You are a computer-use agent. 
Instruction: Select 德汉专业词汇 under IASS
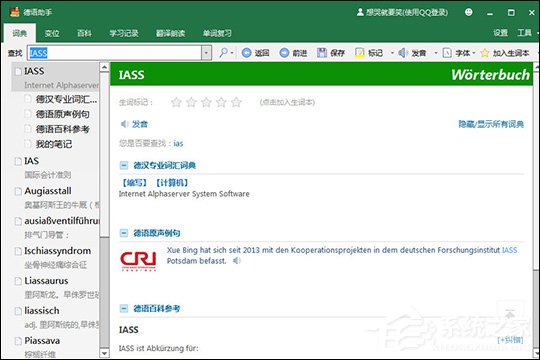(66, 99)
